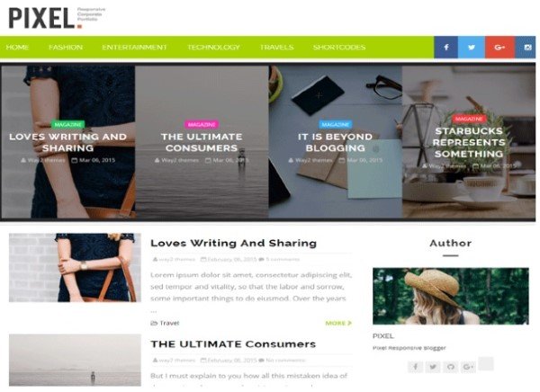This screenshot has height=392, width=540.
Task: Open the Travels menu item
Action: point(276,47)
